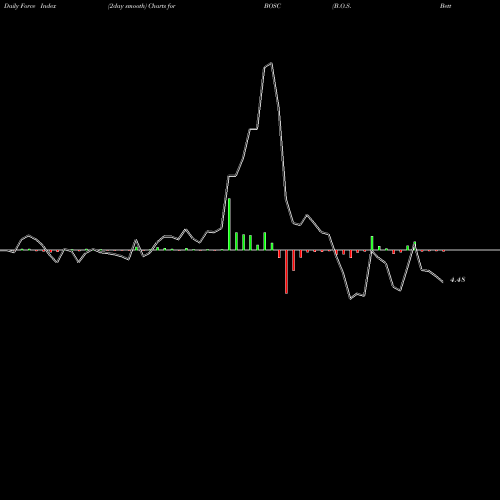The image size is (500, 500).
Task: Click the longest red force index bar
Action: point(286,272)
